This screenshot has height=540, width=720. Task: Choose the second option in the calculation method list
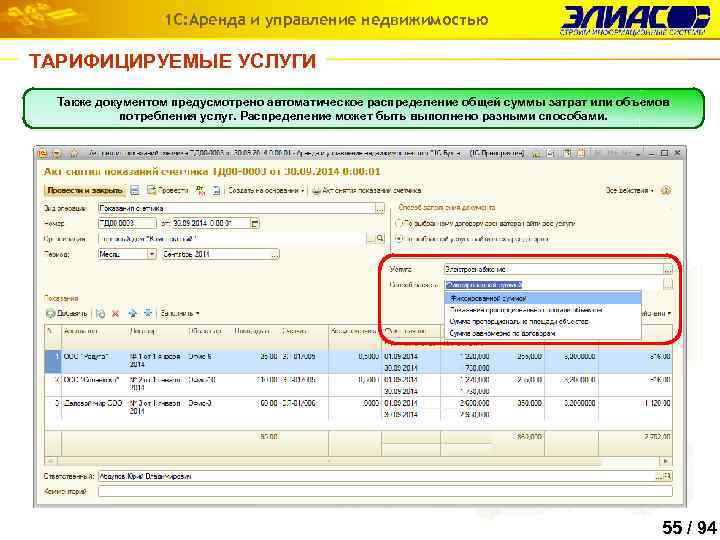(543, 310)
